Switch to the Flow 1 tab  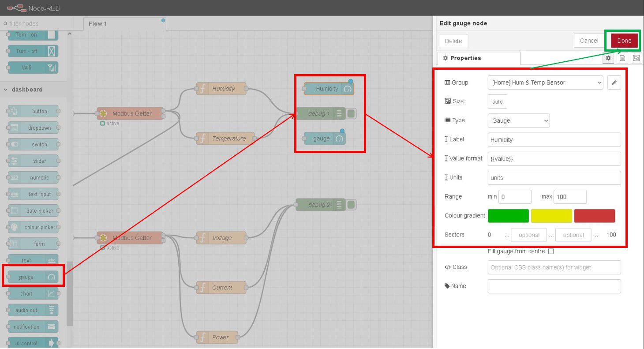[97, 23]
